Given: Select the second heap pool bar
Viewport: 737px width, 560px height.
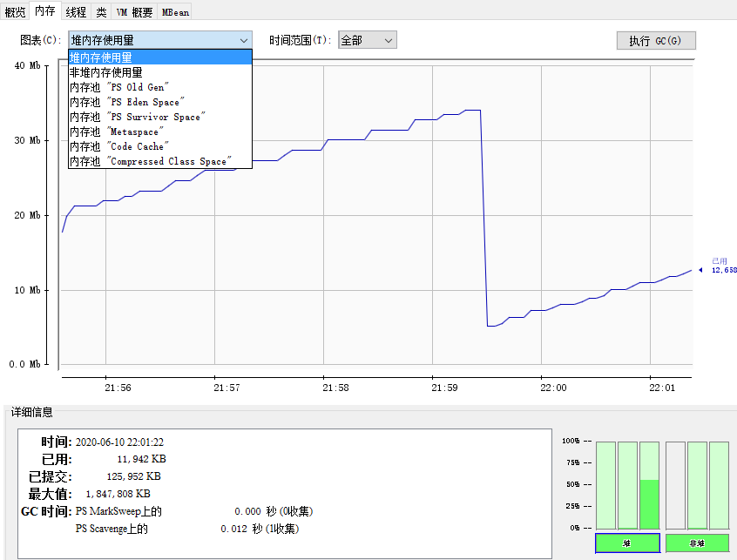Looking at the screenshot, I should (x=627, y=485).
